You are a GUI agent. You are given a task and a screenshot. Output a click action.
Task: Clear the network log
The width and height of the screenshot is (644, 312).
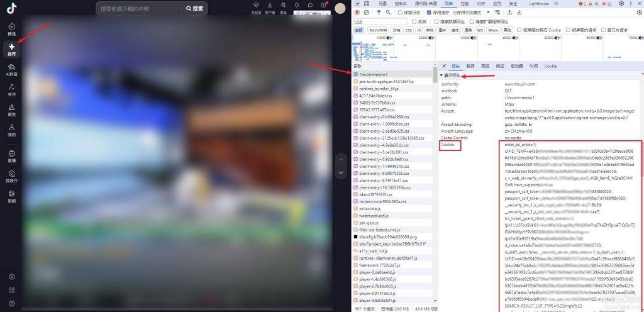coord(367,13)
